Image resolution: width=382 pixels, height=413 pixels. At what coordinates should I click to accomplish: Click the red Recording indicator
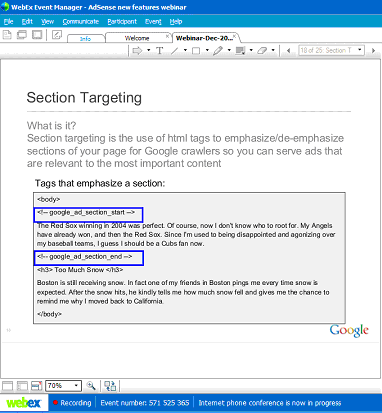(x=56, y=403)
